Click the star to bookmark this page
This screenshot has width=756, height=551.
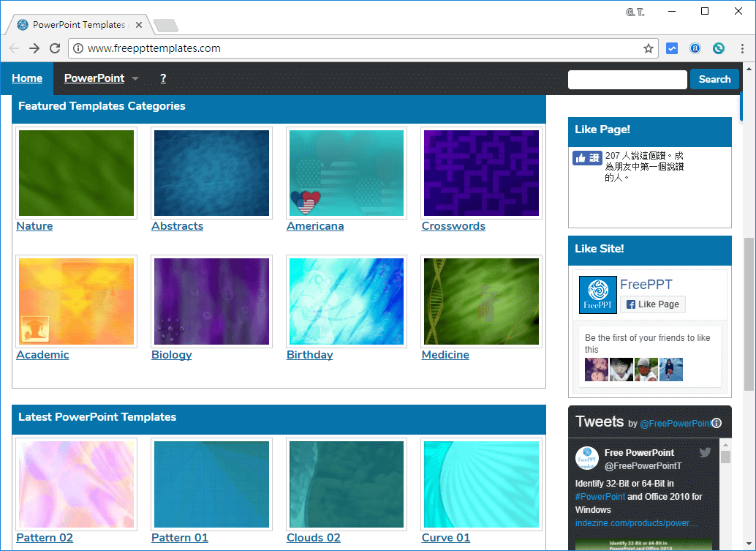pos(648,48)
